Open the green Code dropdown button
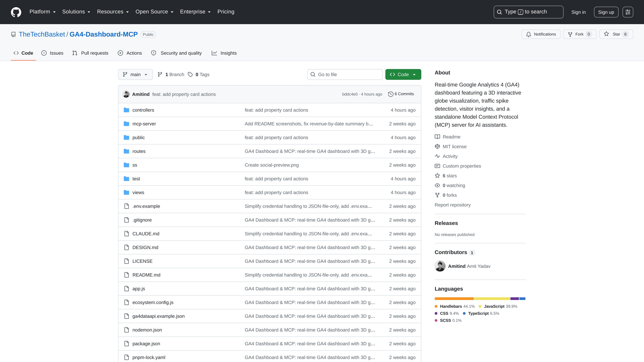The width and height of the screenshot is (644, 362). point(403,74)
